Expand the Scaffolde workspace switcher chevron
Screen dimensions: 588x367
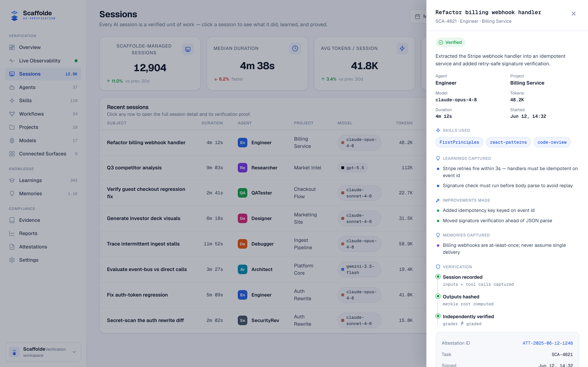pyautogui.click(x=74, y=352)
